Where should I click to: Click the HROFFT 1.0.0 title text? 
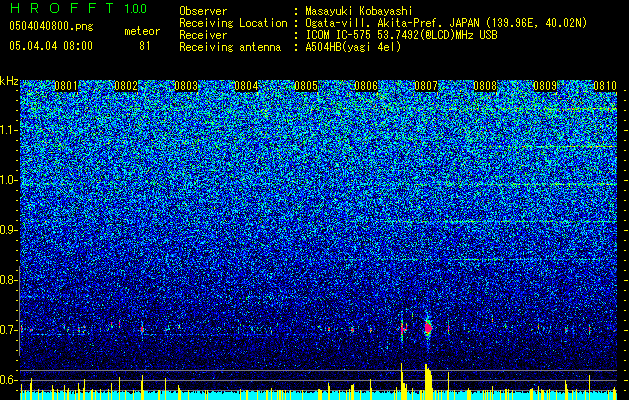[x=78, y=8]
